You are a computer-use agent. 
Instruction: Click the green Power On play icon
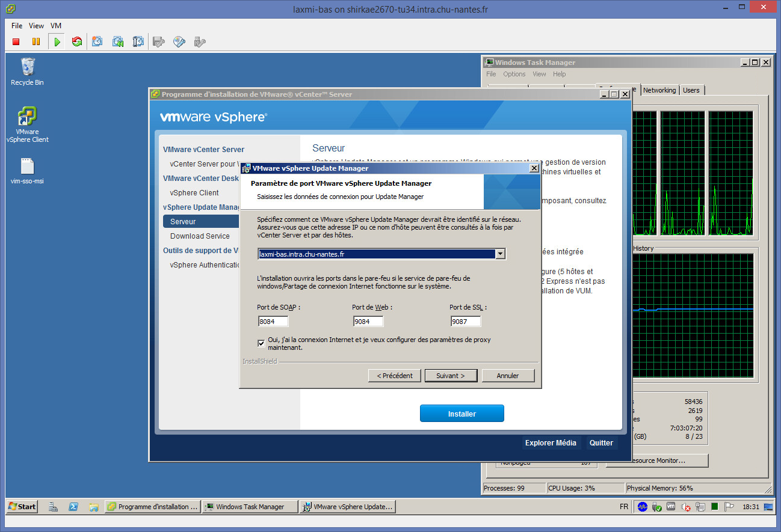click(x=57, y=41)
